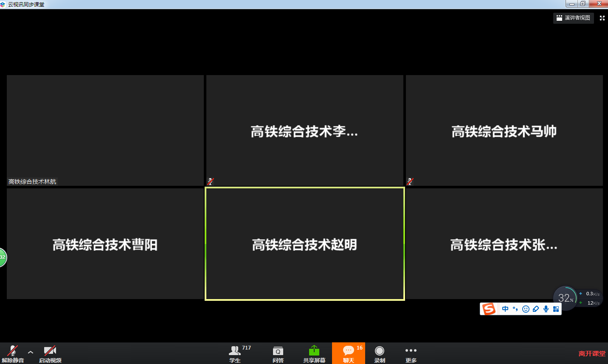The image size is (608, 364).
Task: Click the 32% memory usage widget
Action: click(565, 298)
